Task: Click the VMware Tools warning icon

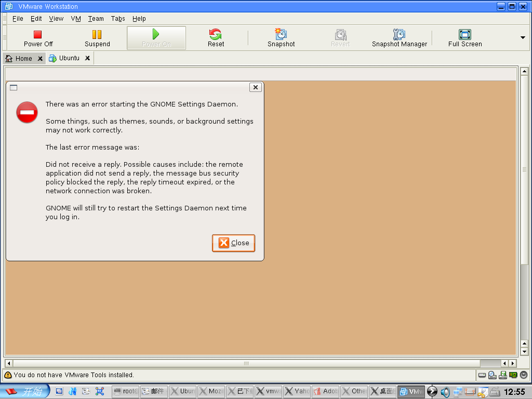Action: point(7,375)
